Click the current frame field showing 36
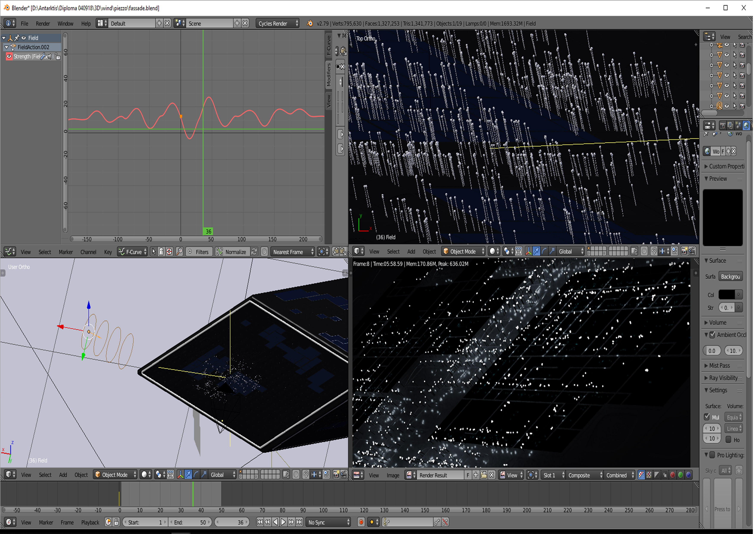 (x=232, y=522)
